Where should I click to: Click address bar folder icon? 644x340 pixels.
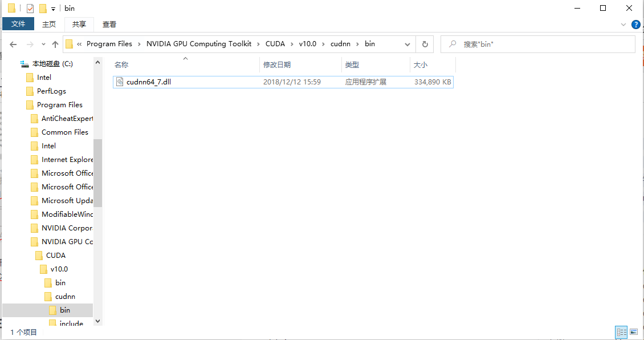tap(70, 44)
